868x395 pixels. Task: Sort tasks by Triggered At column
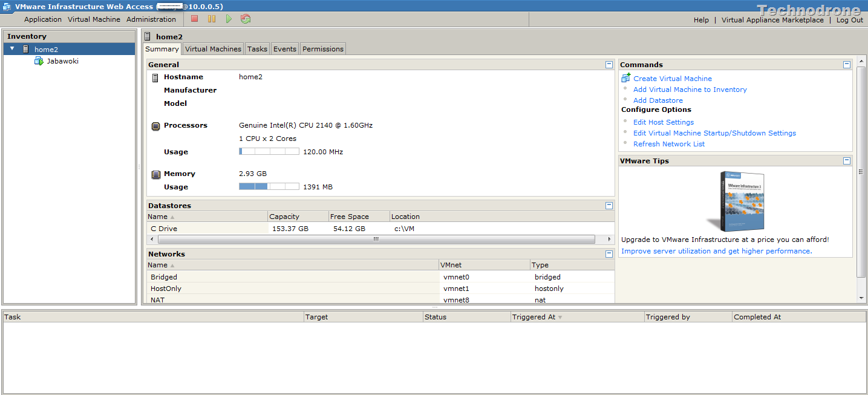577,317
